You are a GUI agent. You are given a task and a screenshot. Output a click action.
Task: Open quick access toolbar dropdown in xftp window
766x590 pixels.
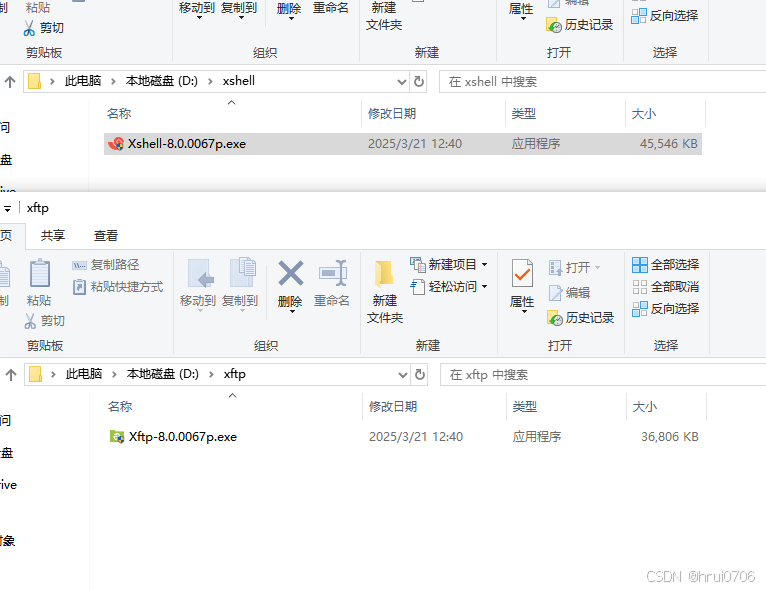click(x=7, y=209)
